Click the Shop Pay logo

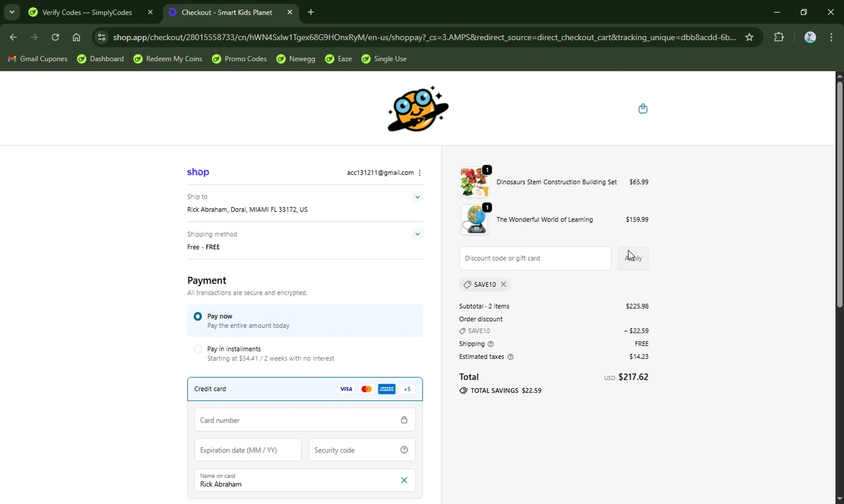click(198, 172)
